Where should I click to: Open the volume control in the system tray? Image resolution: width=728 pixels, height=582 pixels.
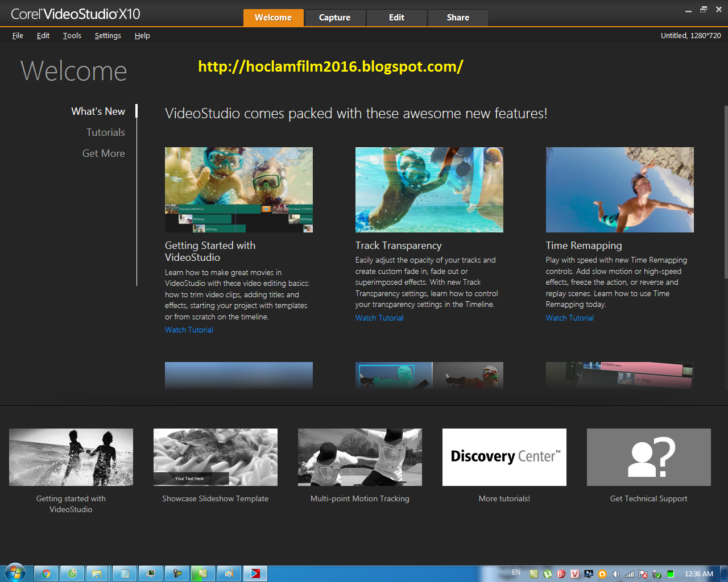click(617, 573)
